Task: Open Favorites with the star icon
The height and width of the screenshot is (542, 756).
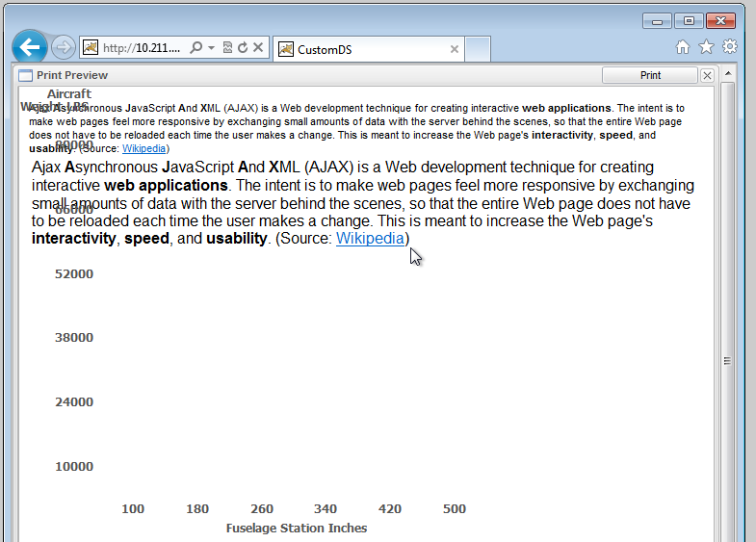Action: [x=706, y=47]
